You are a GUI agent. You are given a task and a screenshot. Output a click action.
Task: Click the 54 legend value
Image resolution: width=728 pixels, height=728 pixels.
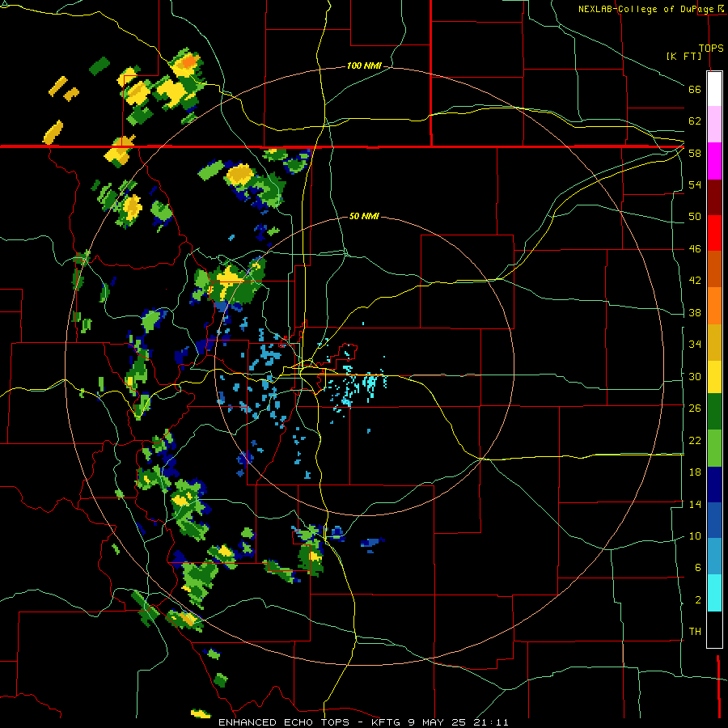coord(695,184)
